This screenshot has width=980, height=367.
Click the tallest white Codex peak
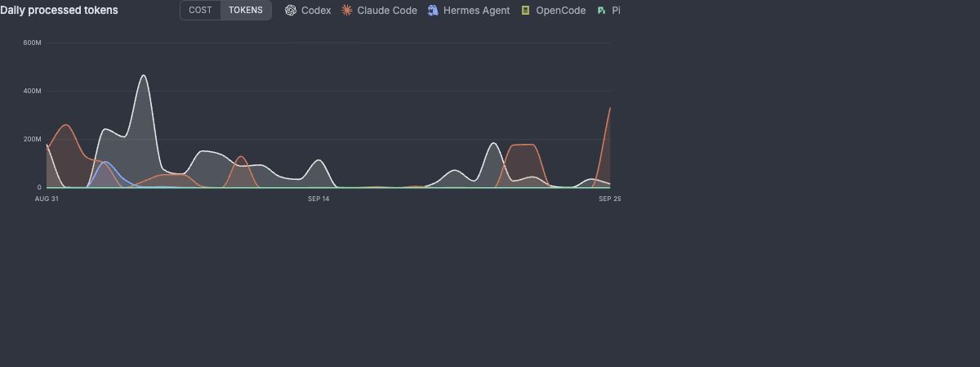(144, 76)
